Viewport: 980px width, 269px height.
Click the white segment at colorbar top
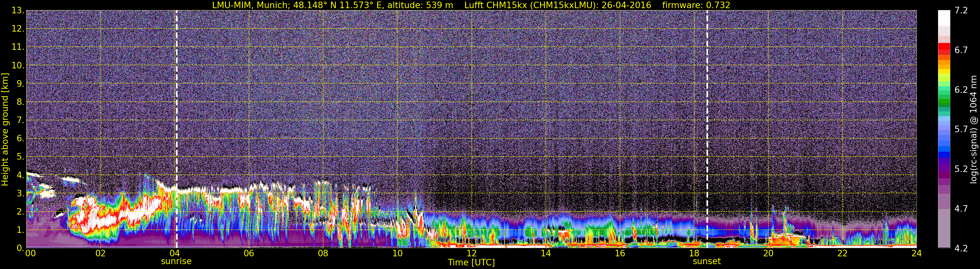[944, 18]
